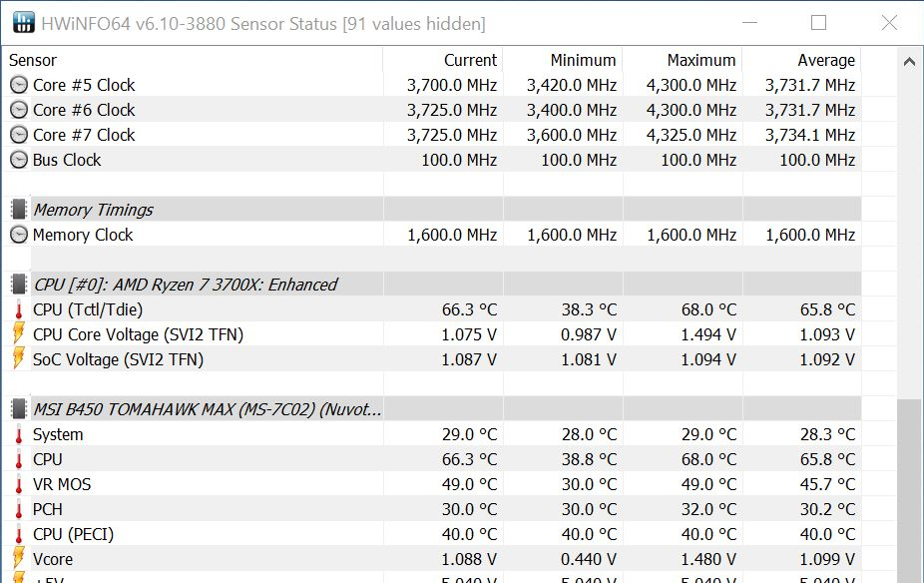Click the chip icon beside CPU [#0] AMD Ryzen header
Image resolution: width=924 pixels, height=583 pixels.
tap(19, 285)
